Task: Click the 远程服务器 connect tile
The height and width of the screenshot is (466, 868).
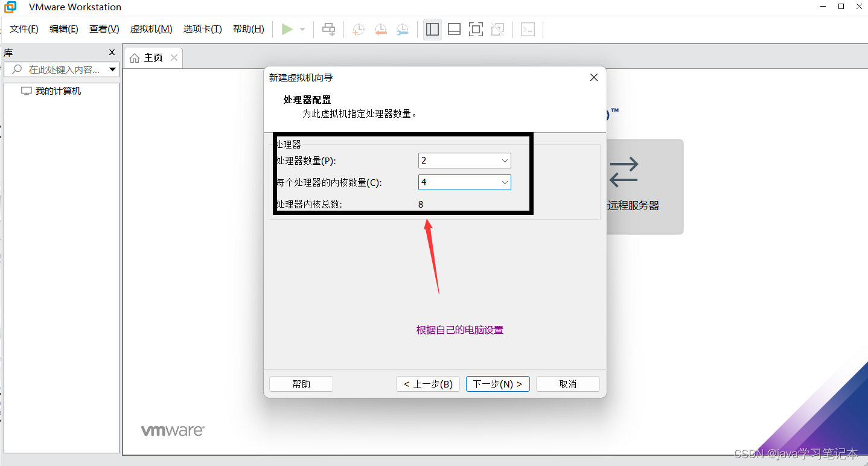Action: pyautogui.click(x=645, y=187)
